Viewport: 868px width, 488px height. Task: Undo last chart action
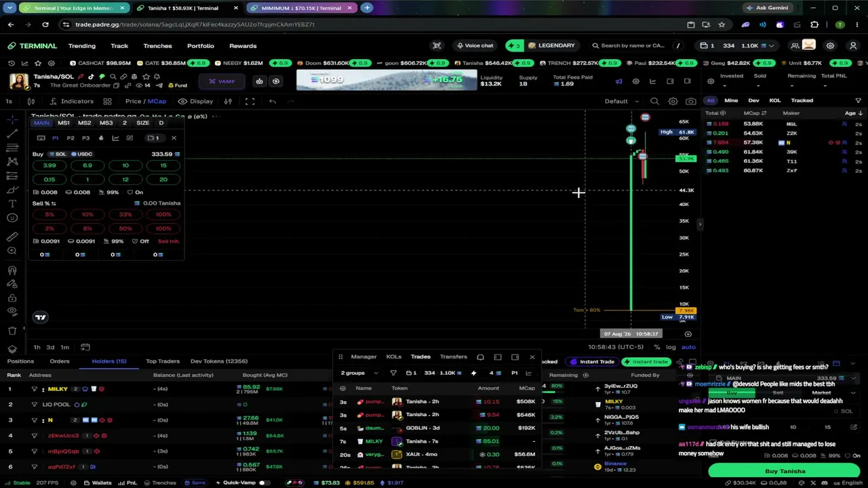(x=273, y=101)
